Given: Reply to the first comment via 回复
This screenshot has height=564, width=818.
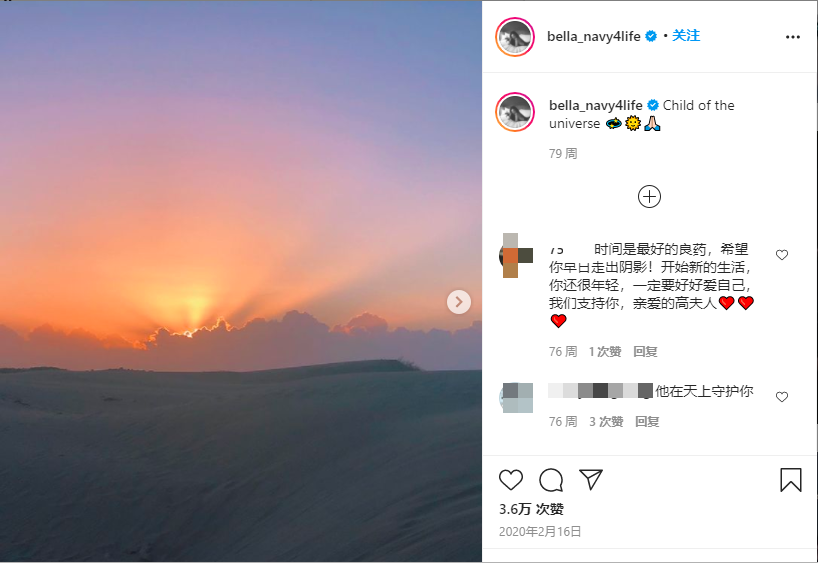Looking at the screenshot, I should [645, 352].
